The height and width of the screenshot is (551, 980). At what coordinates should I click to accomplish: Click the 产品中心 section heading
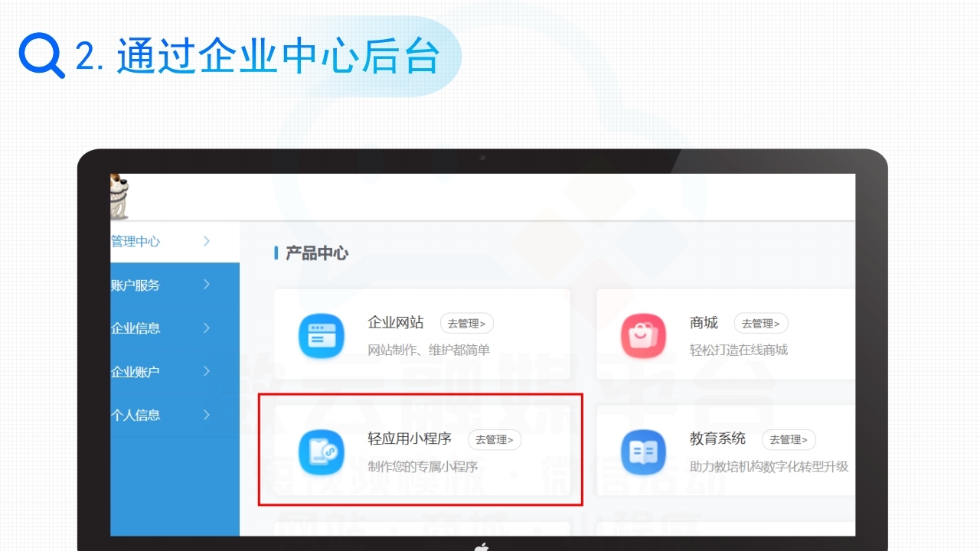pos(316,253)
